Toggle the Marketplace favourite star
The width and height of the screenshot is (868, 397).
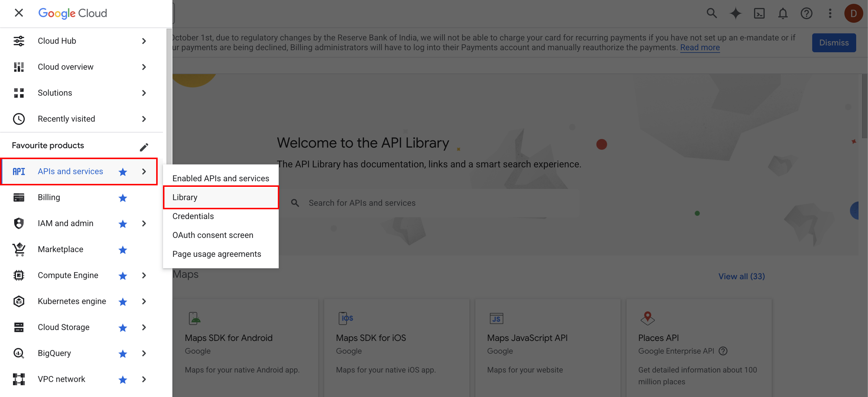(x=123, y=250)
